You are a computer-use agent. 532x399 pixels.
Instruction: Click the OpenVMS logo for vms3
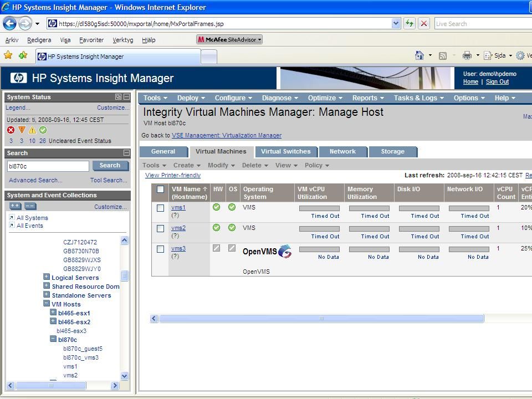click(x=267, y=252)
